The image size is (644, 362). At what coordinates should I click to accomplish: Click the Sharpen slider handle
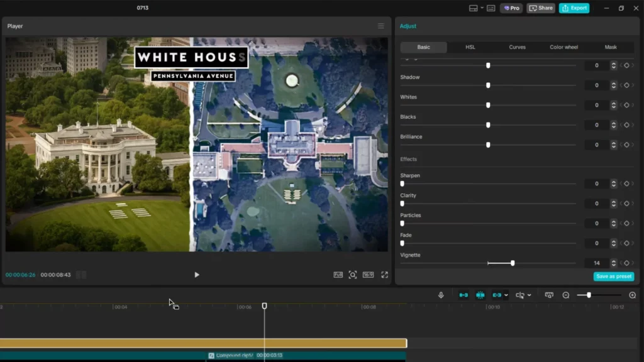(x=402, y=184)
